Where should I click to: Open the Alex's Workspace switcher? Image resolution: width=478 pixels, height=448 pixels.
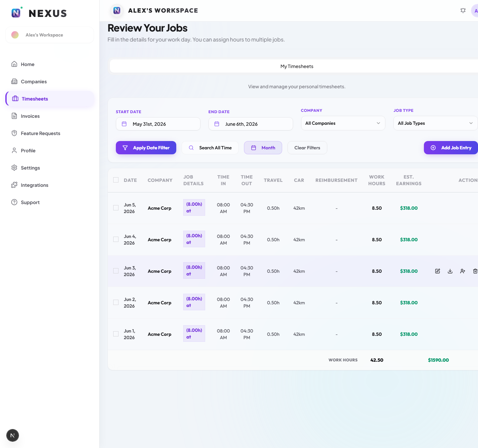pos(50,35)
